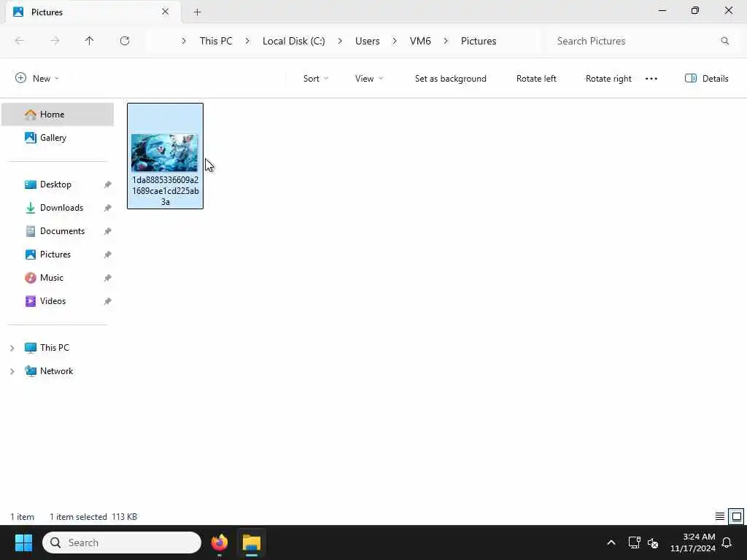Refresh the Pictures folder
This screenshot has height=560, width=747.
click(x=125, y=41)
